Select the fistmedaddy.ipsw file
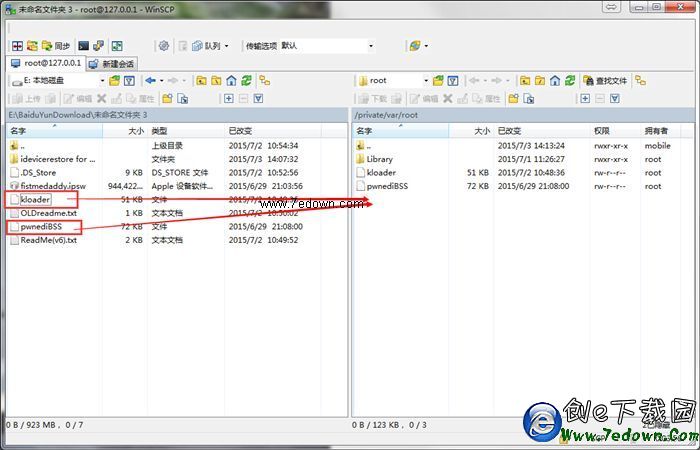This screenshot has height=450, width=700. pos(47,186)
